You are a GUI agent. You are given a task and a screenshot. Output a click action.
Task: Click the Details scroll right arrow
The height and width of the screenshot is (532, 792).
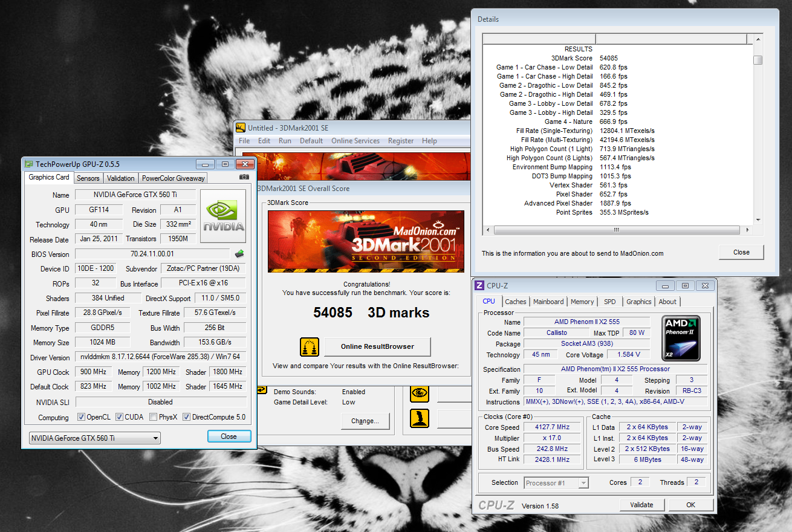[x=747, y=230]
